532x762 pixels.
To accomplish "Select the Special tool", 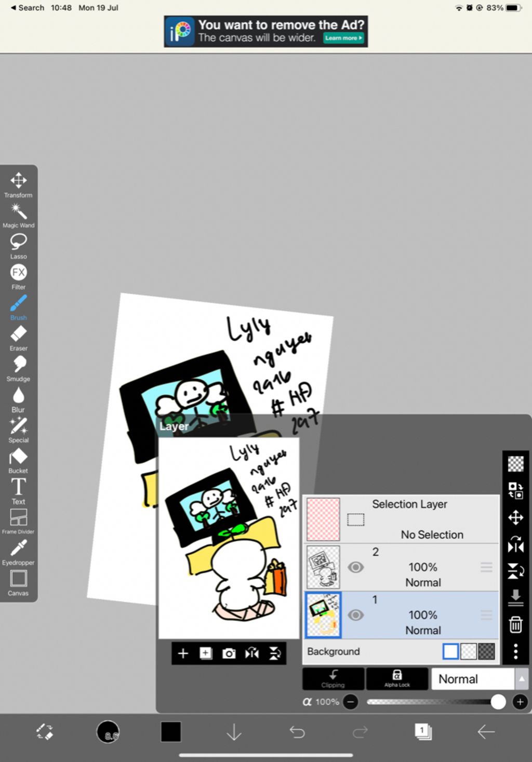I will click(18, 430).
